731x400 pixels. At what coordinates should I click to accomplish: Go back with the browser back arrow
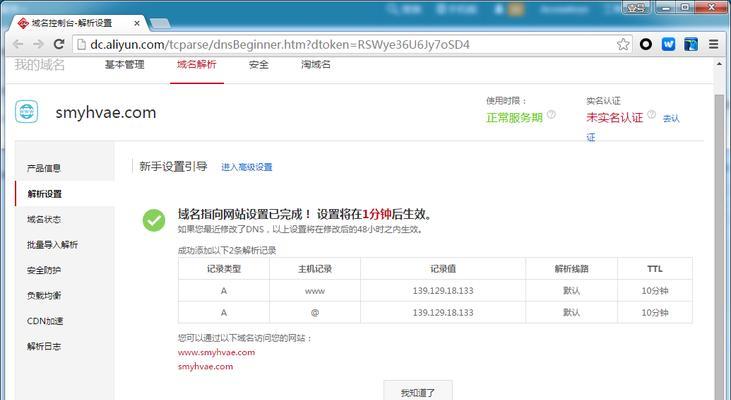(x=18, y=44)
